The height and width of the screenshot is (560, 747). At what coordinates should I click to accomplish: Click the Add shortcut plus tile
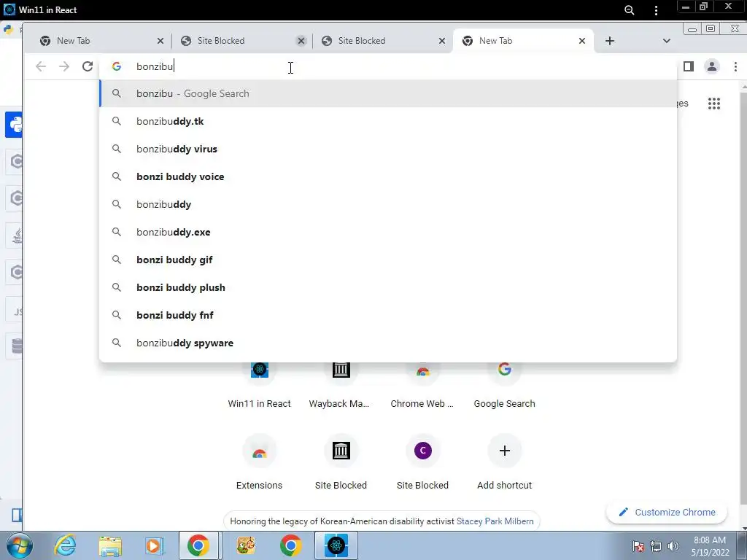(x=505, y=462)
